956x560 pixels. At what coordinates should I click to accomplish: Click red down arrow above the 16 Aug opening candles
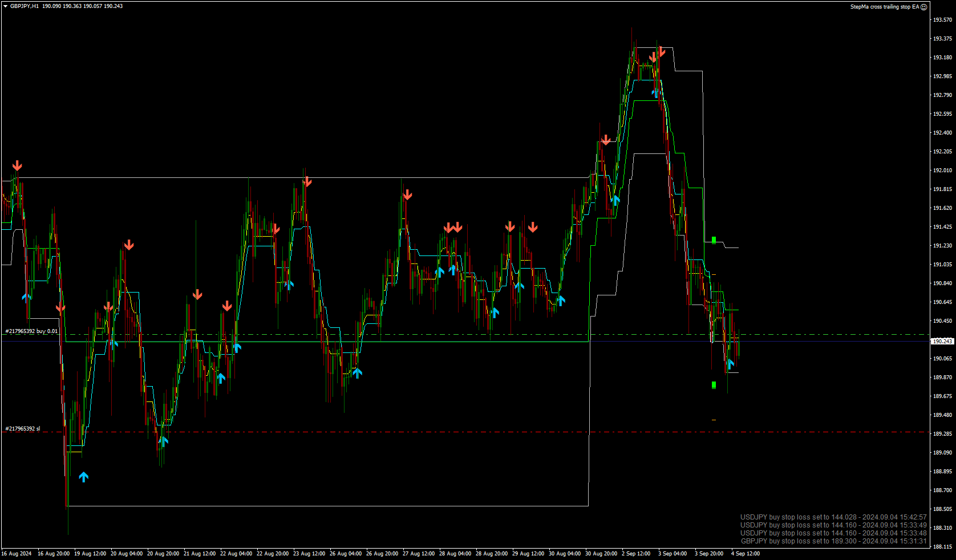(17, 166)
